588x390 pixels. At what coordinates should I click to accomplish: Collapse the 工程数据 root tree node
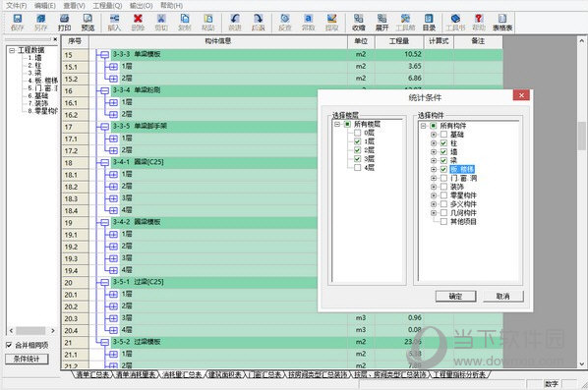(x=12, y=50)
